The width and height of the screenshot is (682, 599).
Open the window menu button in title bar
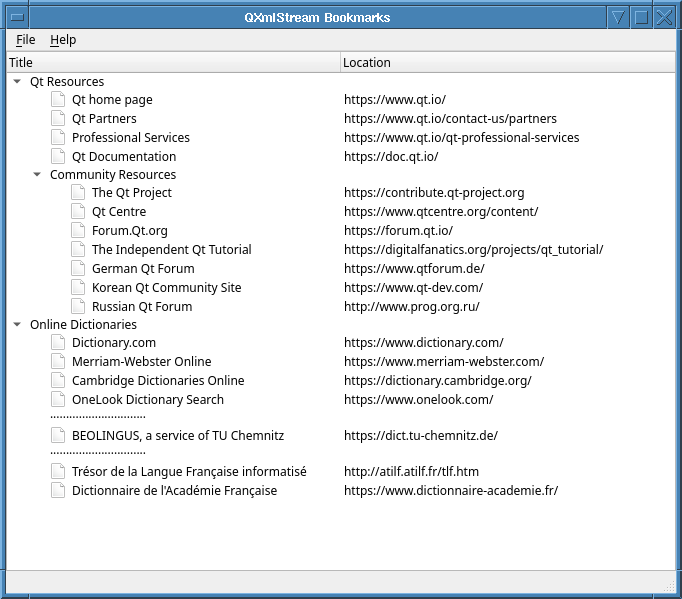(x=17, y=17)
